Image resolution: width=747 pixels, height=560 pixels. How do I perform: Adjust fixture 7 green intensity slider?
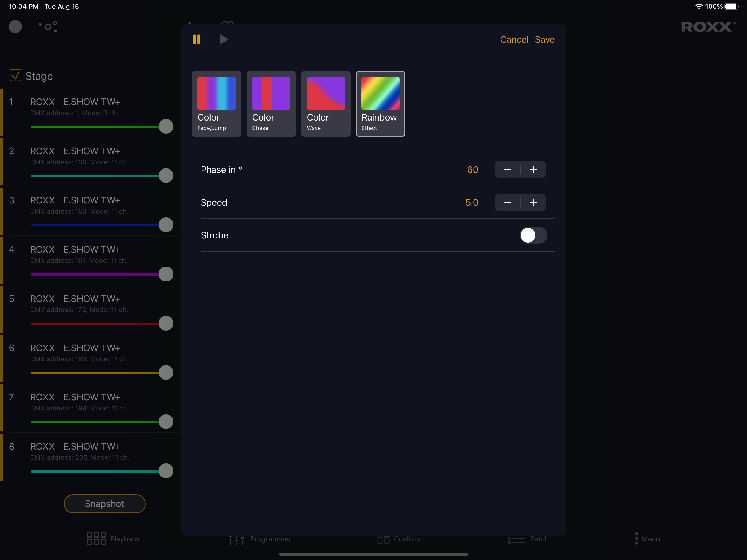(102, 422)
